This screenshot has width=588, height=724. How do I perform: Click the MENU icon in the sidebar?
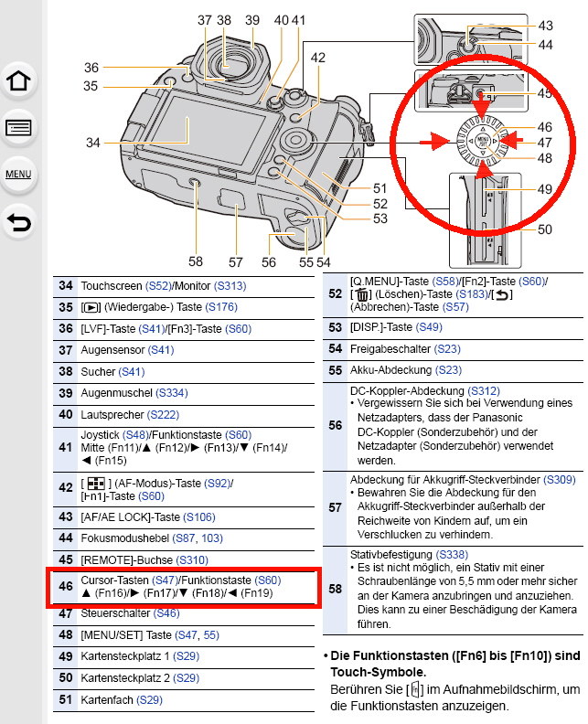(x=18, y=174)
